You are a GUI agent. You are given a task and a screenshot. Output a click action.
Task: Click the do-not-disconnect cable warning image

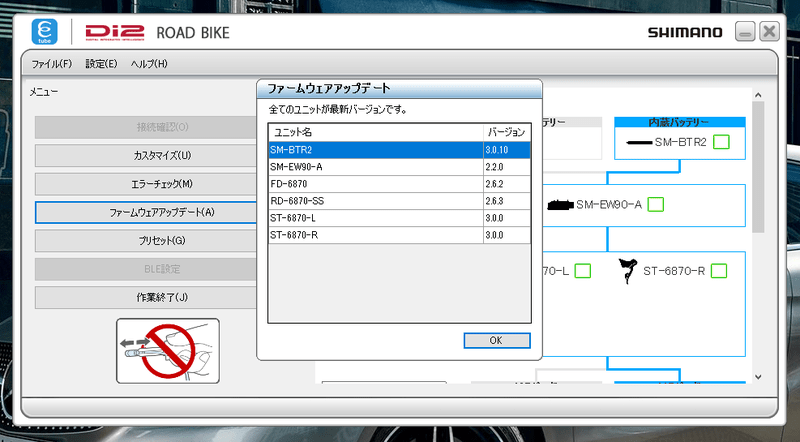pyautogui.click(x=168, y=351)
